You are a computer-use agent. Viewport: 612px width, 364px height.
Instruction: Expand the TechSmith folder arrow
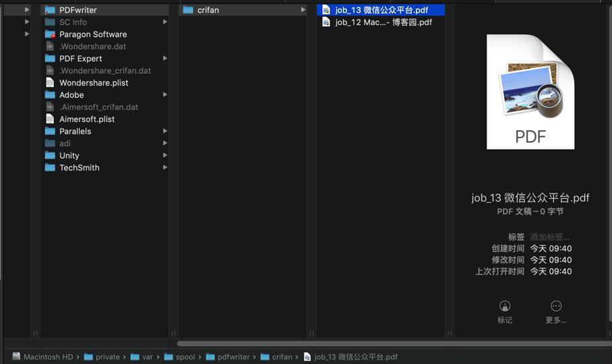click(165, 167)
